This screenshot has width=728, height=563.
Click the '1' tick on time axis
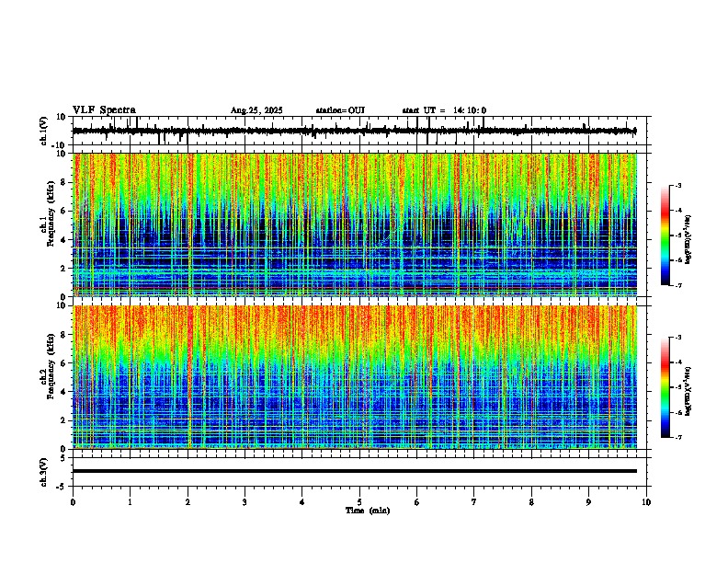point(130,502)
